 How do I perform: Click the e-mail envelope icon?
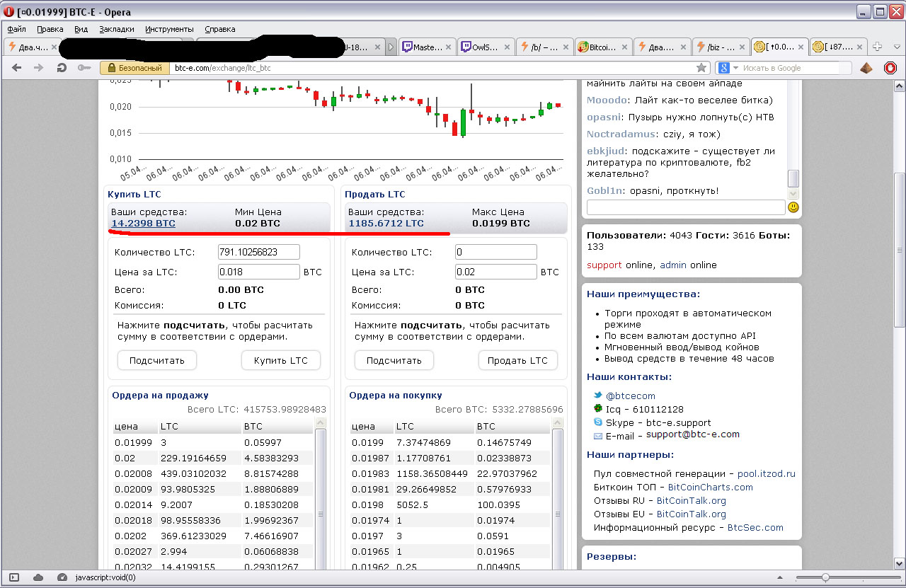[x=598, y=436]
